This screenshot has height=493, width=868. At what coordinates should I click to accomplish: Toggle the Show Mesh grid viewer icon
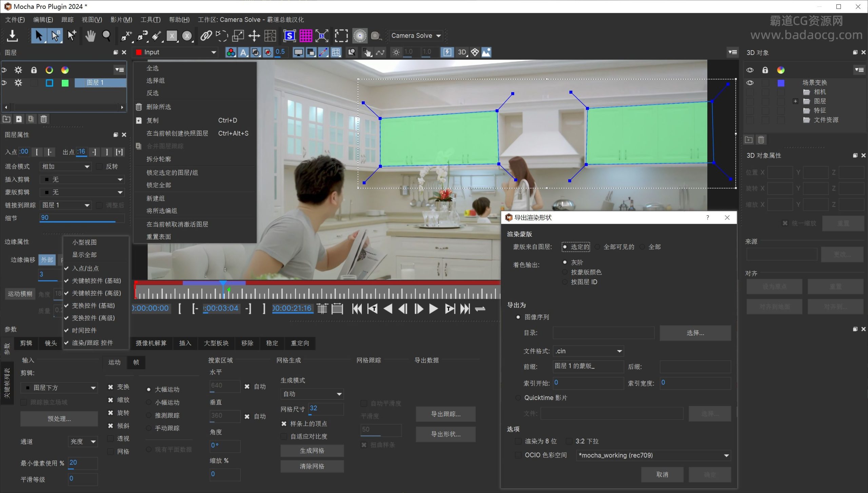pos(336,52)
